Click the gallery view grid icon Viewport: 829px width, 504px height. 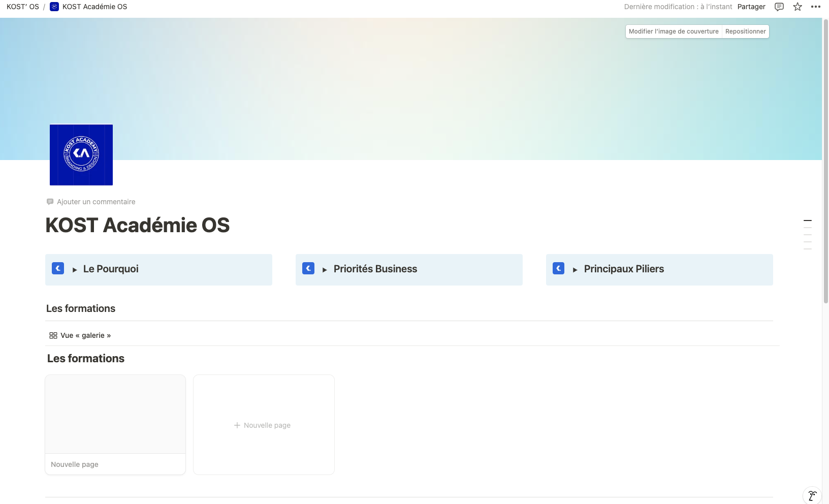tap(53, 335)
